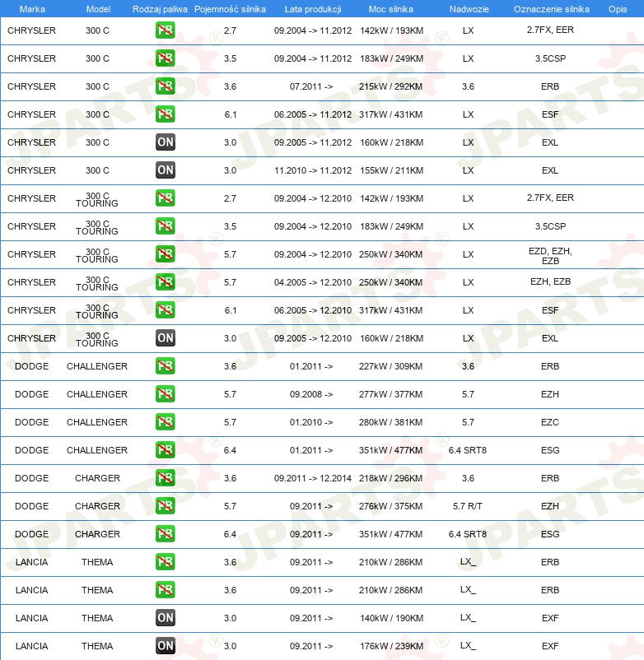Click the petrol icon in the Dodge Challenger 6.4 row

(x=165, y=450)
